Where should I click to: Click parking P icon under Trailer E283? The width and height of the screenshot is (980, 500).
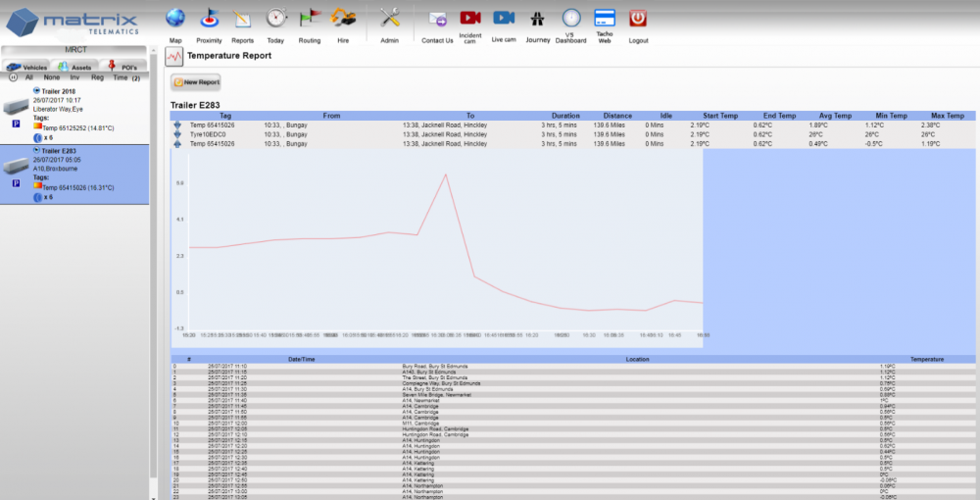tap(17, 183)
